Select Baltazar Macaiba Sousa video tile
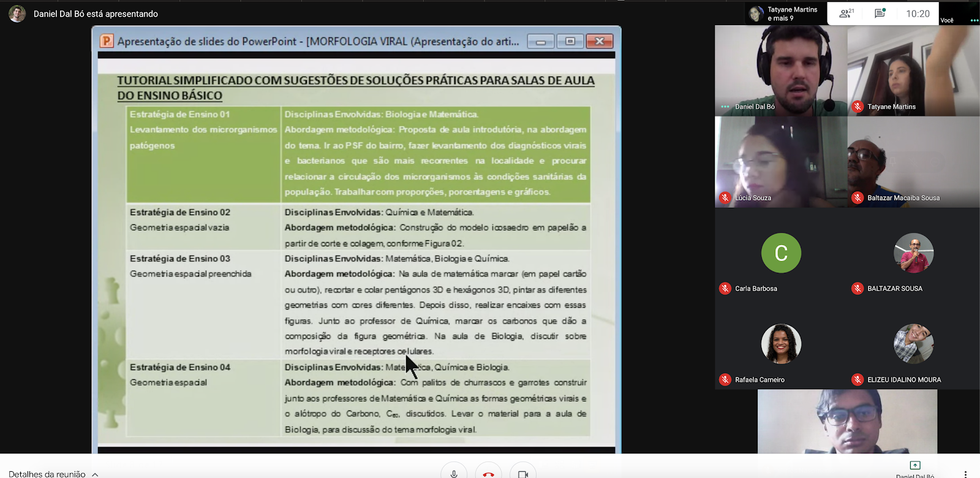980x478 pixels. click(x=914, y=162)
